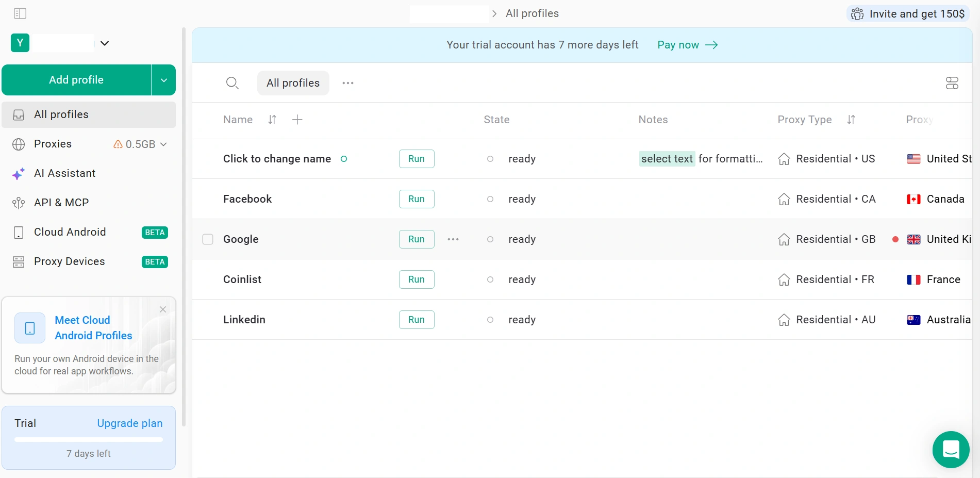The width and height of the screenshot is (980, 478).
Task: Run the Facebook profile
Action: pos(417,199)
